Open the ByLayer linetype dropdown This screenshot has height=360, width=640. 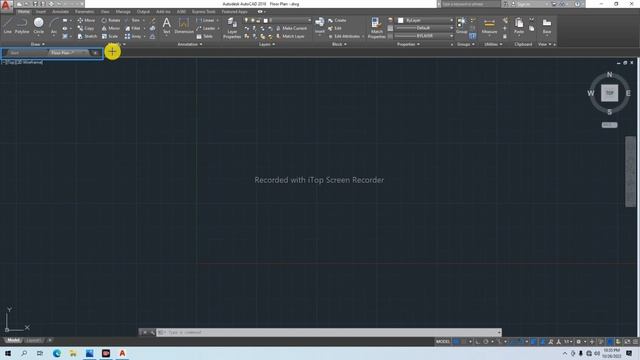click(424, 36)
